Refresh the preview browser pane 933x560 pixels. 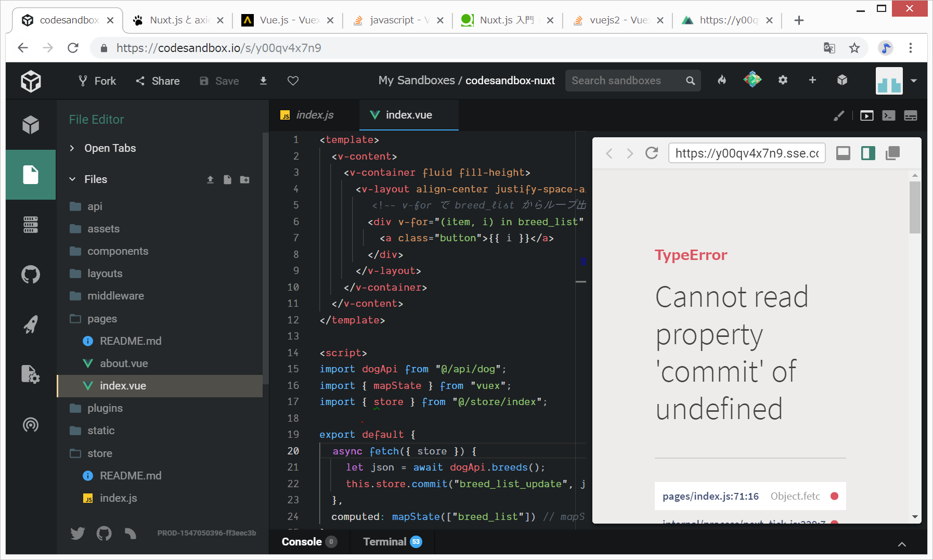[x=652, y=153]
